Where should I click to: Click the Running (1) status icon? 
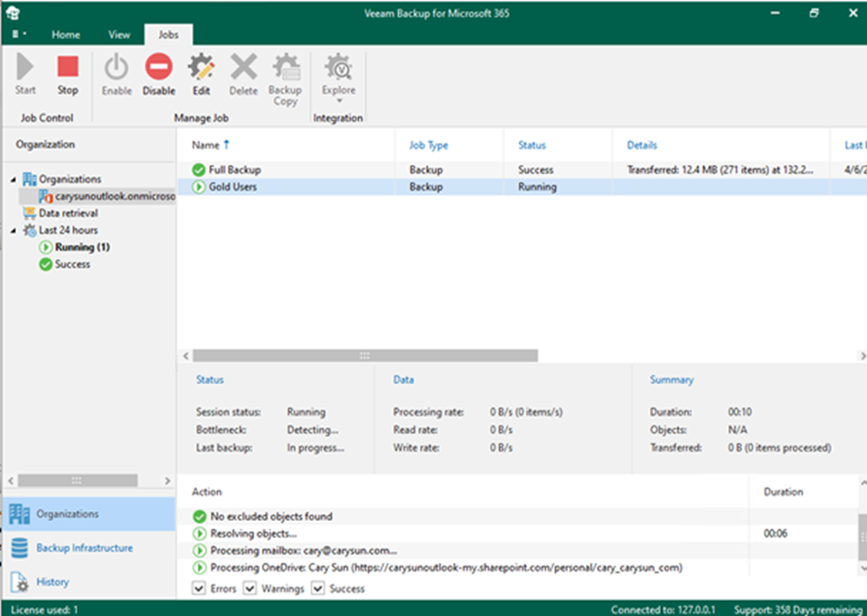46,247
